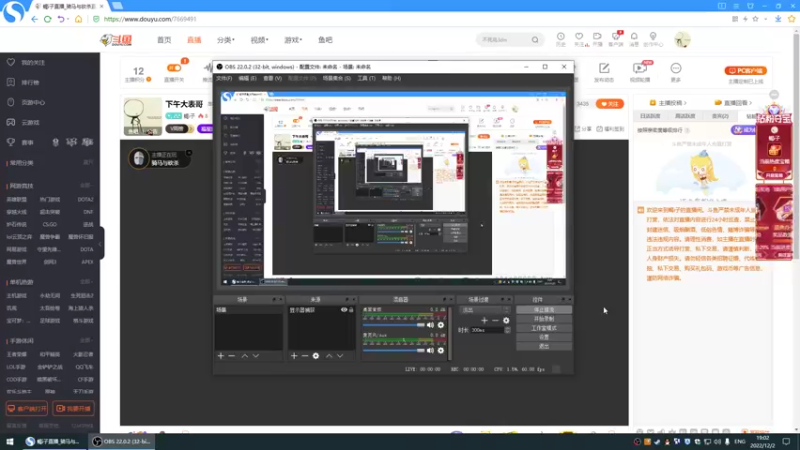800x450 pixels.
Task: Click the more (ellipsis) icon in streamer toolbar
Action: coord(676,68)
